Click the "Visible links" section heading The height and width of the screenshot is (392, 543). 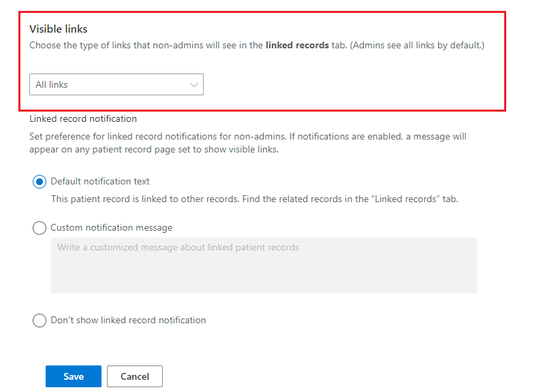[59, 29]
